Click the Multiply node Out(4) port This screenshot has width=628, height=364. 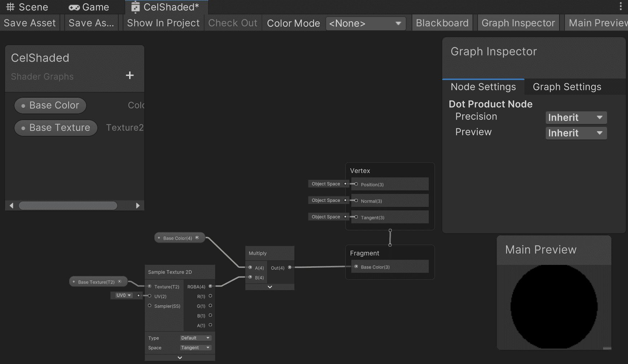pos(290,267)
